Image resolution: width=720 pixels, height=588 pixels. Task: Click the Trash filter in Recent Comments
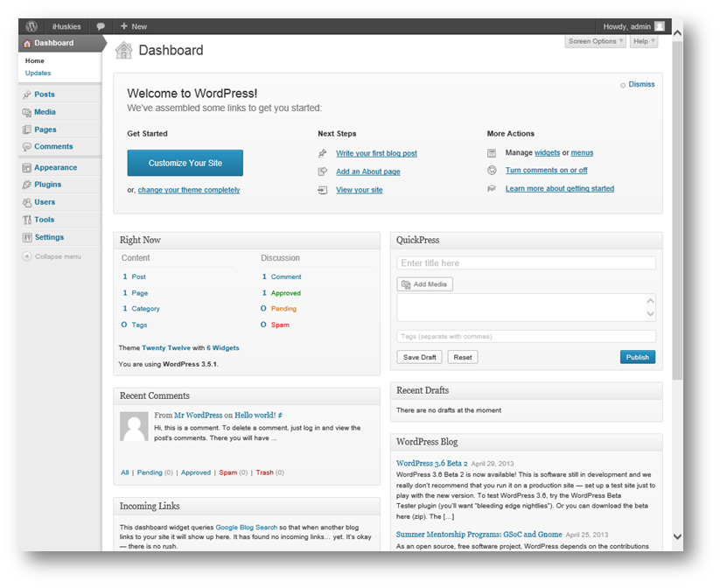[264, 472]
